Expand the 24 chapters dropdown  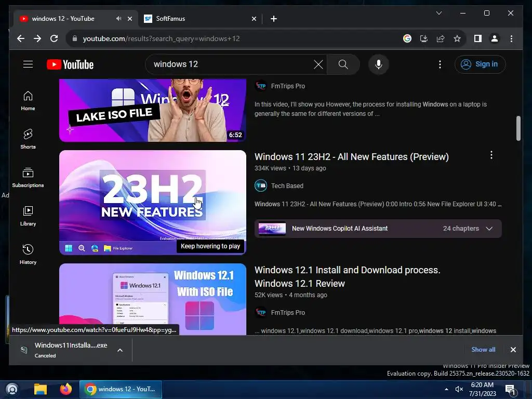pos(489,229)
